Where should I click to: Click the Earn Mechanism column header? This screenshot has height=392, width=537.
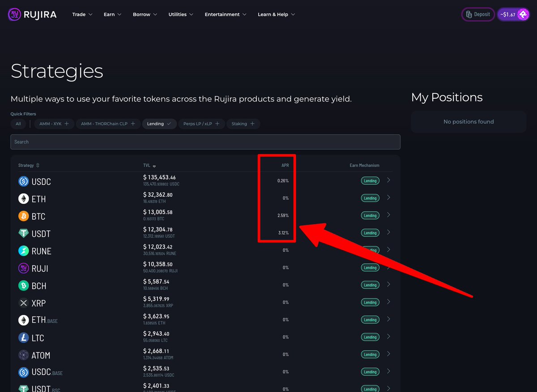tap(364, 165)
